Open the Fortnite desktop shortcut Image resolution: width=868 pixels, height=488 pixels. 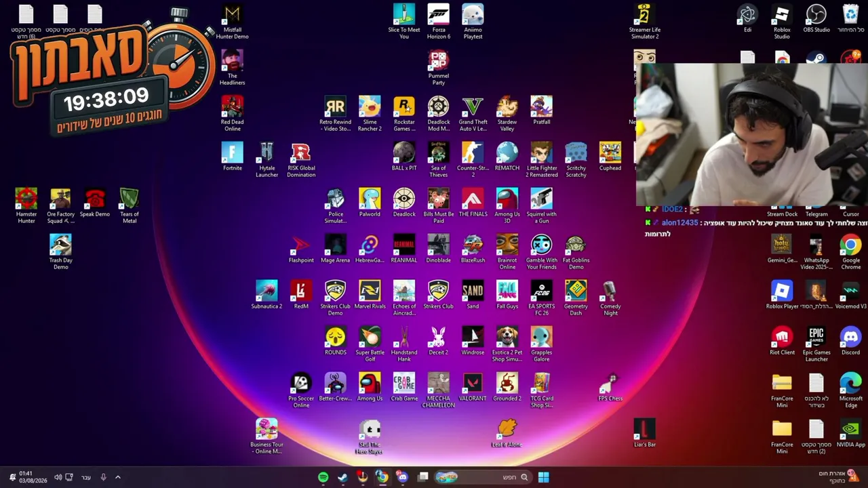click(x=232, y=157)
